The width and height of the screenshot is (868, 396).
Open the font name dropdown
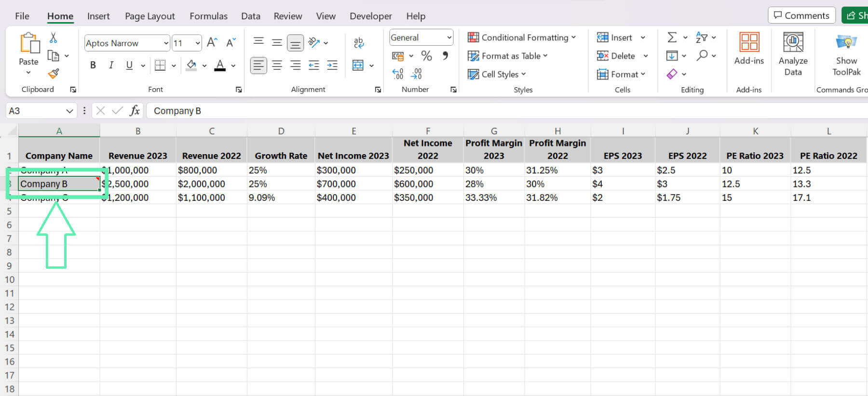point(166,43)
